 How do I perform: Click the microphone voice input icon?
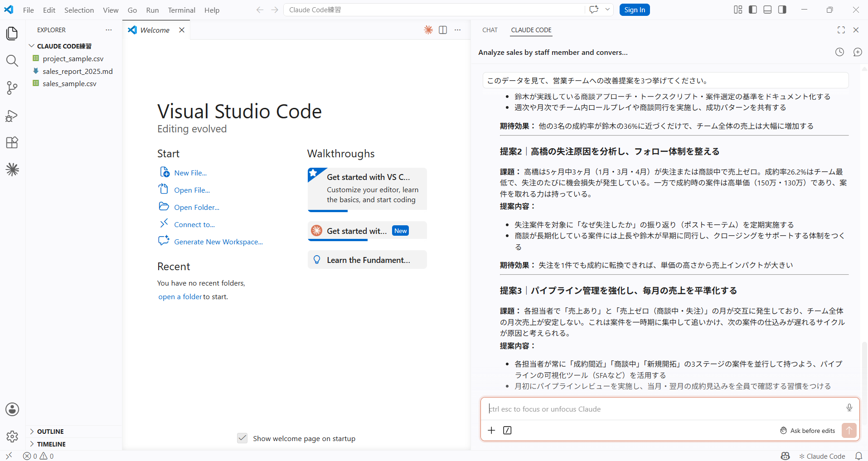849,408
